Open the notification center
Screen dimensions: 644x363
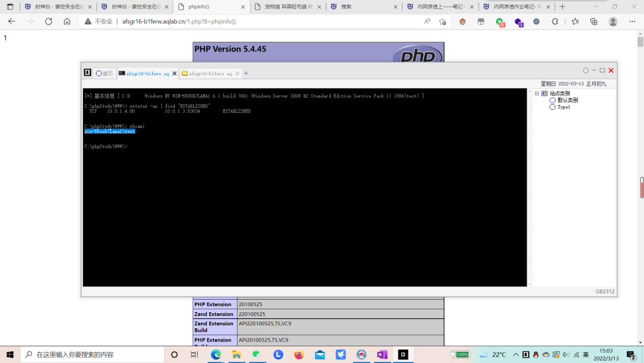(631, 355)
